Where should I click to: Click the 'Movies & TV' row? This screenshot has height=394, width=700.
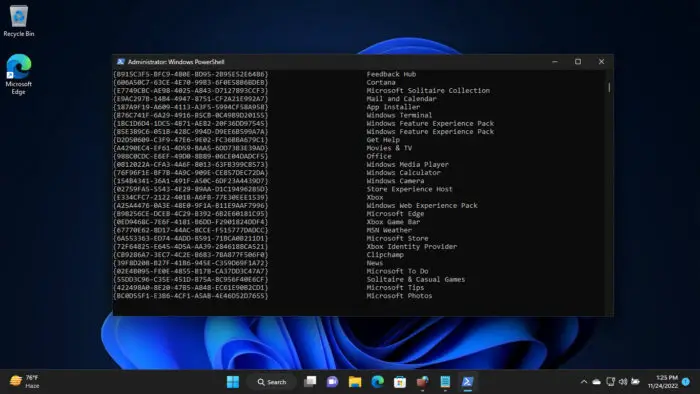tap(389, 148)
